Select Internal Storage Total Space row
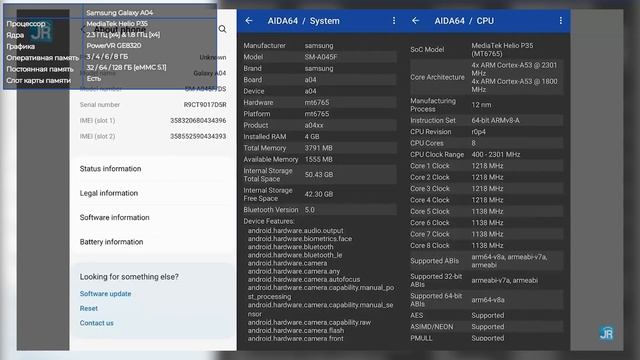This screenshot has width=640, height=360. pyautogui.click(x=320, y=175)
